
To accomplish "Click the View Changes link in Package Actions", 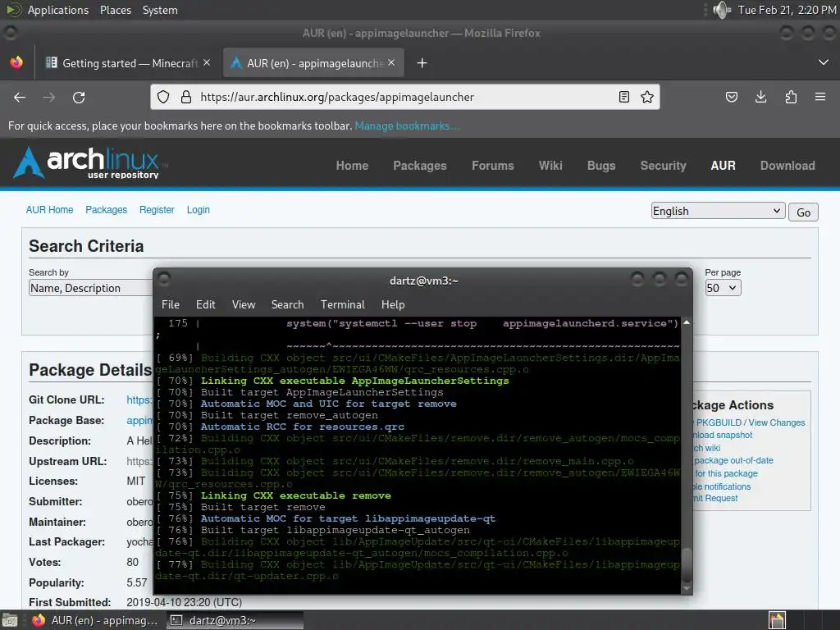I will pyautogui.click(x=776, y=422).
